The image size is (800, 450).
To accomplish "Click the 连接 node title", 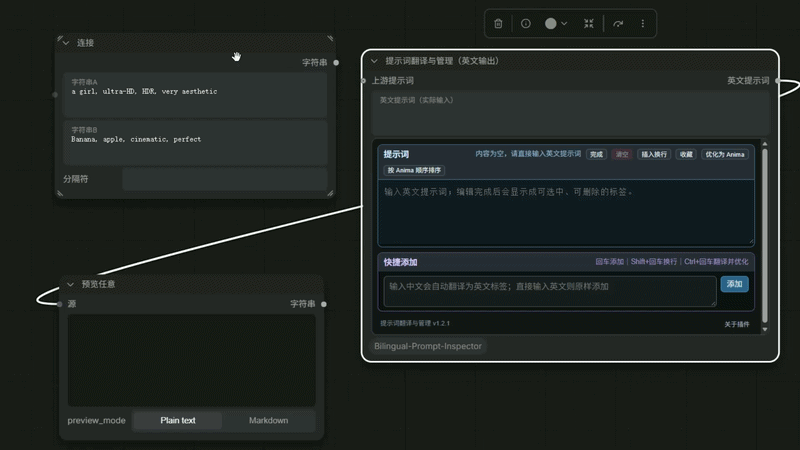I will coord(85,43).
